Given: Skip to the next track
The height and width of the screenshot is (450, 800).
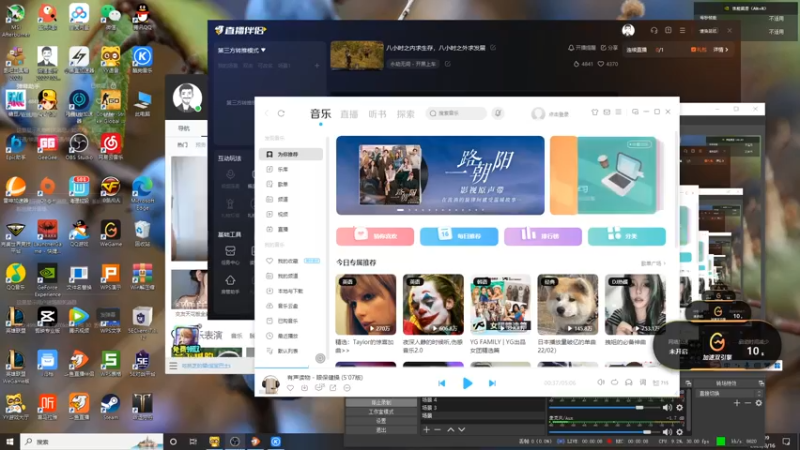Looking at the screenshot, I should 492,383.
